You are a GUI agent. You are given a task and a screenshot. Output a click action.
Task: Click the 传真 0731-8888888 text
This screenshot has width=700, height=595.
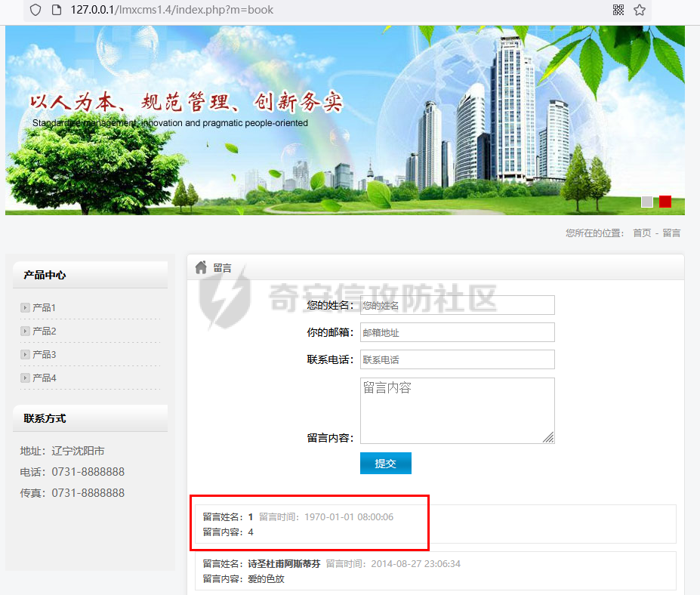click(72, 493)
